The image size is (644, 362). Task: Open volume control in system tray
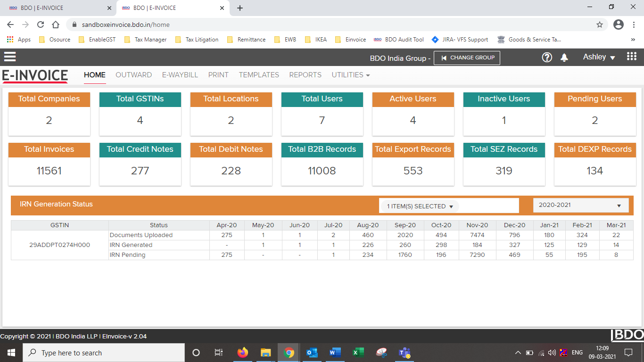click(x=552, y=353)
